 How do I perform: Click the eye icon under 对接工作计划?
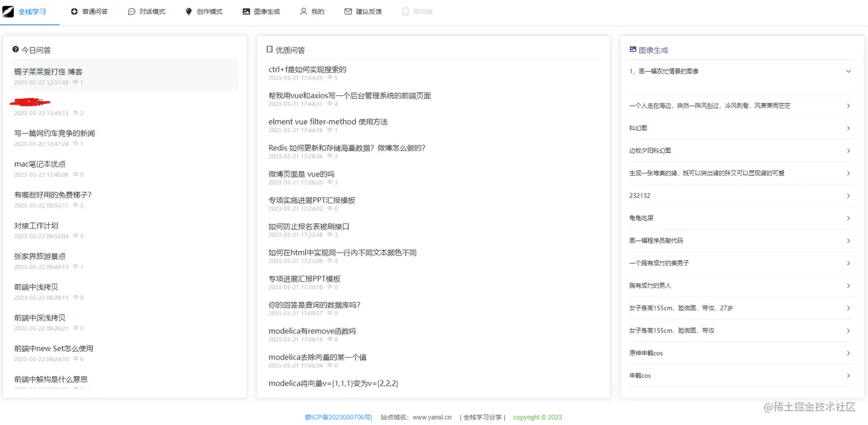(x=76, y=235)
